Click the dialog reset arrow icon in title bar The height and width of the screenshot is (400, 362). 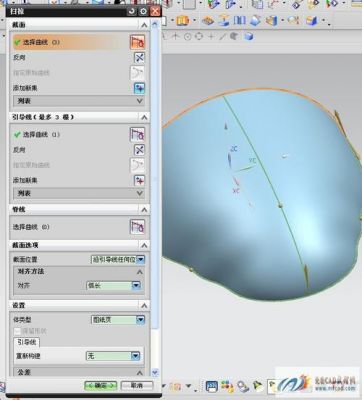(132, 11)
